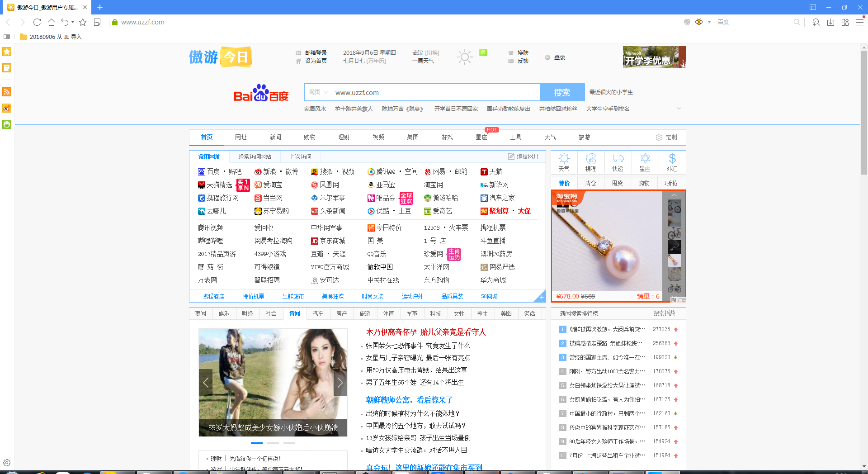This screenshot has height=474, width=868.
Task: Open the Taobao pearl pendant image
Action: click(607, 241)
